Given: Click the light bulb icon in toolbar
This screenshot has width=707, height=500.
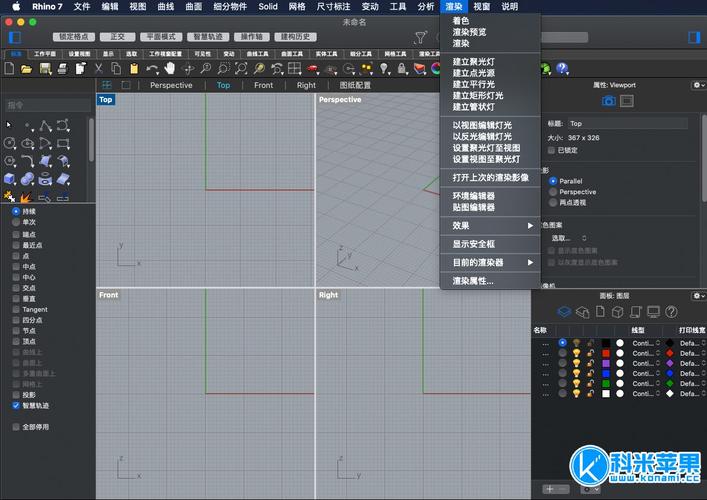Looking at the screenshot, I should [384, 69].
